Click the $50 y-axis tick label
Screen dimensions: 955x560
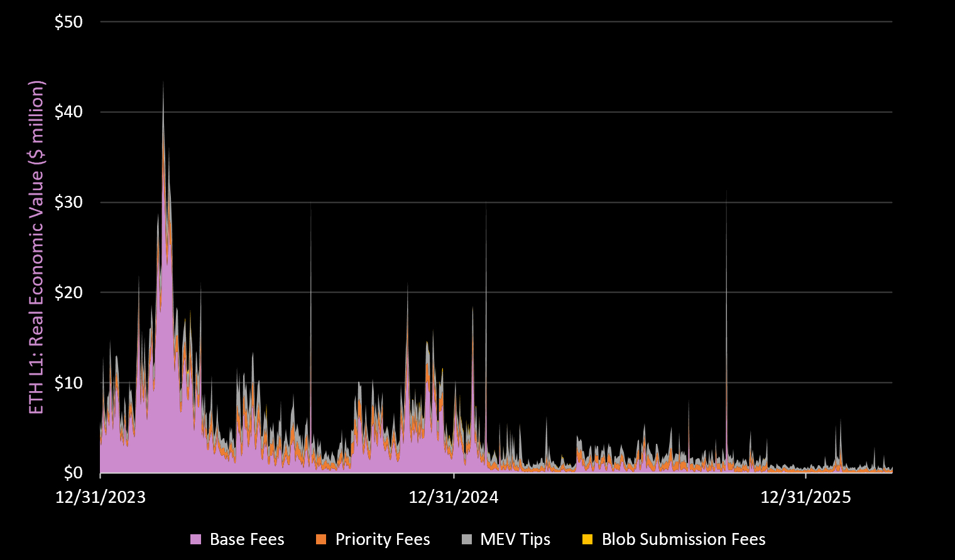(x=68, y=22)
